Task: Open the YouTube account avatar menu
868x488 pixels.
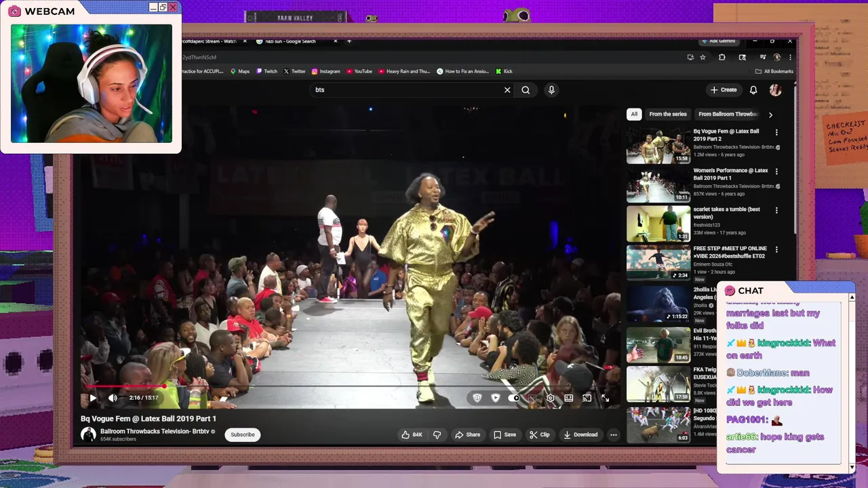Action: click(775, 89)
